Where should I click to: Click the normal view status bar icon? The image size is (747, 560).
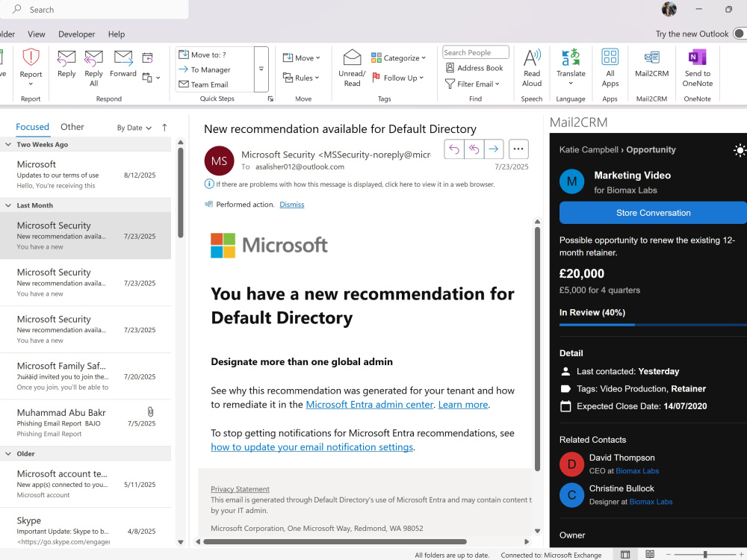625,554
